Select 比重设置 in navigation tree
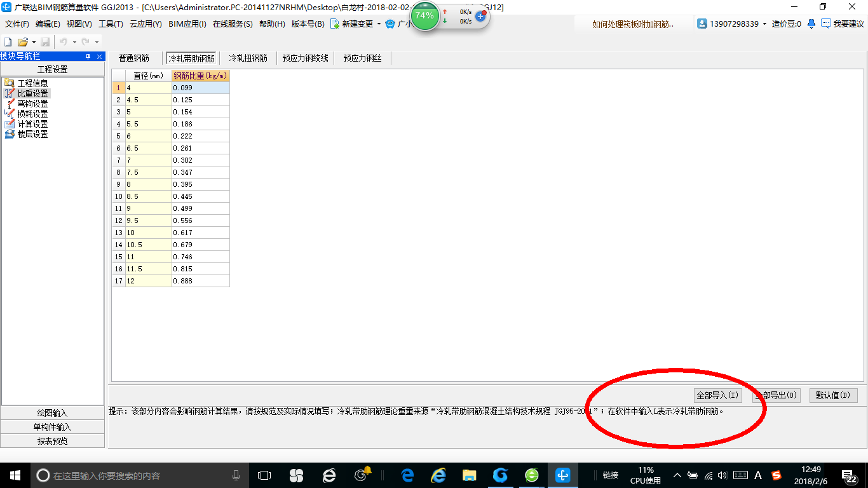This screenshot has width=868, height=488. coord(32,93)
